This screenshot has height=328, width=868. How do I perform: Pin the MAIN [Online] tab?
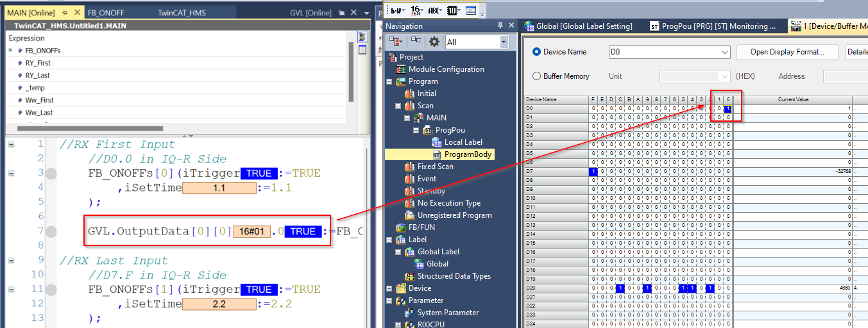coord(65,13)
